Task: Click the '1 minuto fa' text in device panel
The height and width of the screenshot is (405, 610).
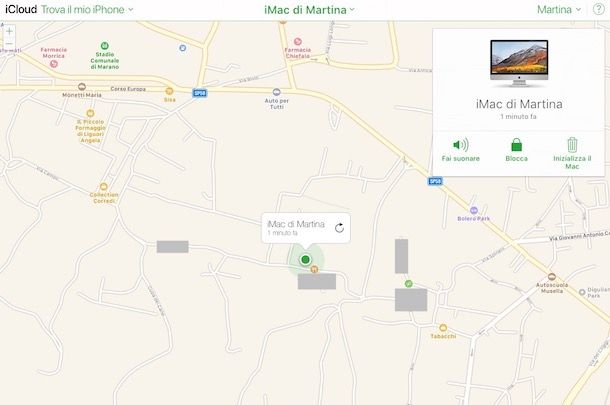Action: click(x=518, y=116)
